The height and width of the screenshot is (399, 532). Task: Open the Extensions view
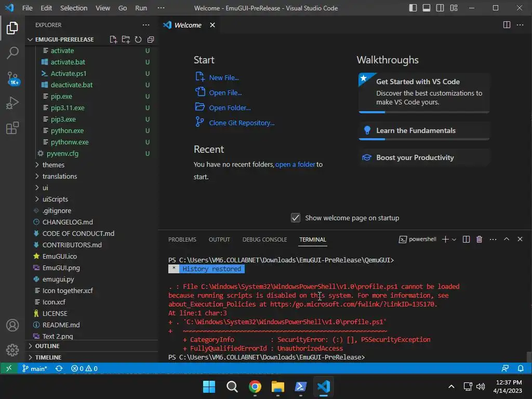(12, 128)
